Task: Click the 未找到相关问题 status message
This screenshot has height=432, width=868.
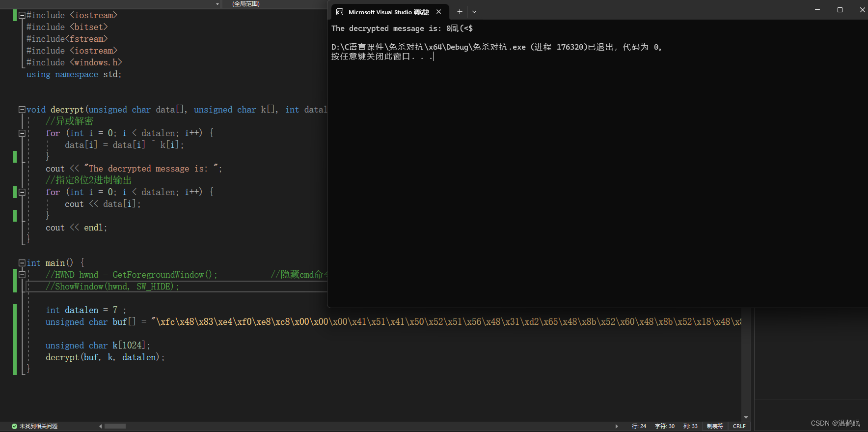Action: pyautogui.click(x=38, y=426)
